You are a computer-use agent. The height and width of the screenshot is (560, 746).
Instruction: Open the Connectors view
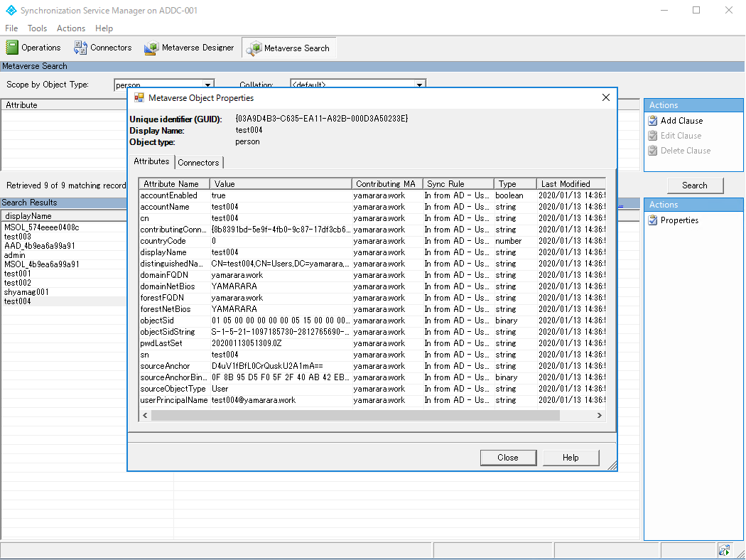[x=102, y=47]
